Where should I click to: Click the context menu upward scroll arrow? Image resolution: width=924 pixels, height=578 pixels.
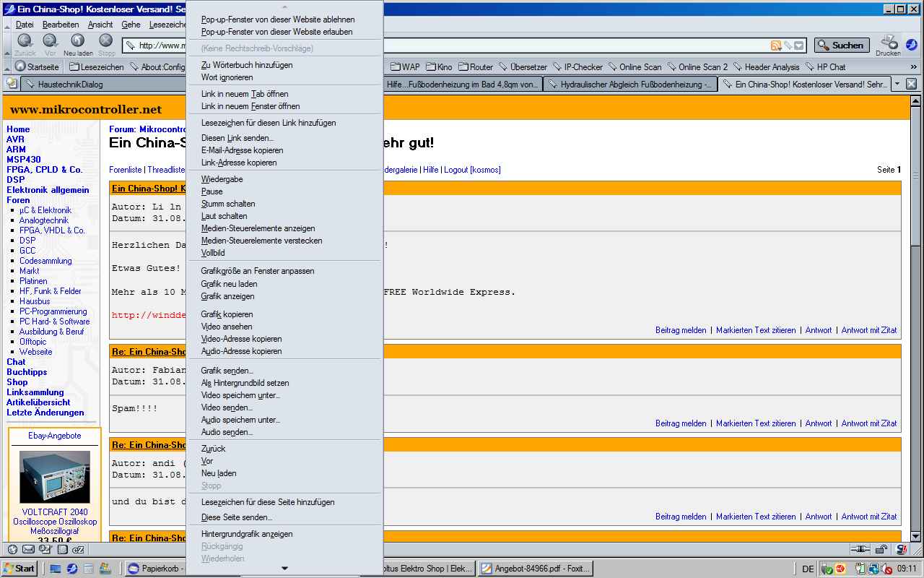click(284, 6)
